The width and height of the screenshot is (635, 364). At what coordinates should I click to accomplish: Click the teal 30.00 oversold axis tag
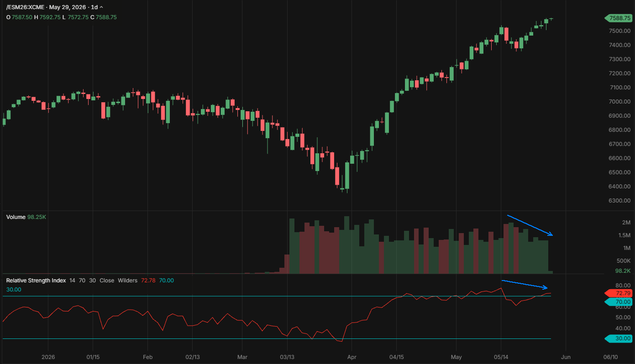pos(618,338)
